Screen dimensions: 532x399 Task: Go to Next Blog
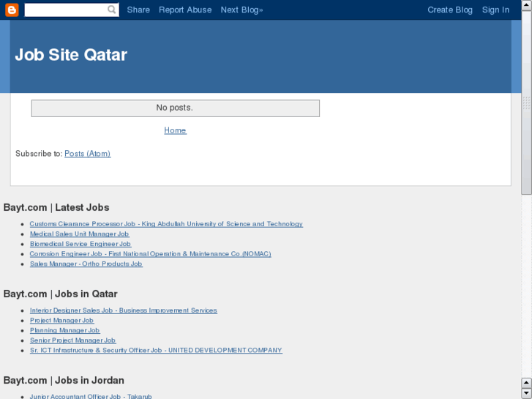pyautogui.click(x=242, y=10)
